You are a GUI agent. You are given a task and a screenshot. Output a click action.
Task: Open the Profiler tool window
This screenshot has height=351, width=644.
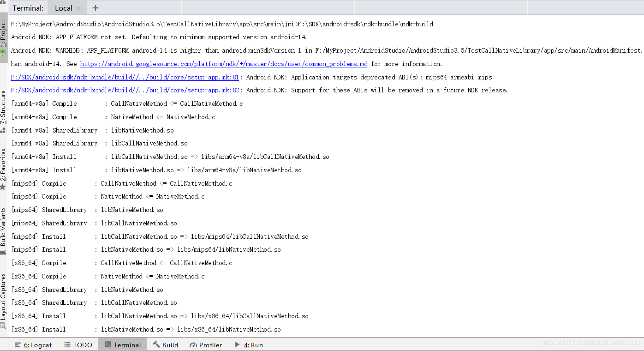(206, 345)
